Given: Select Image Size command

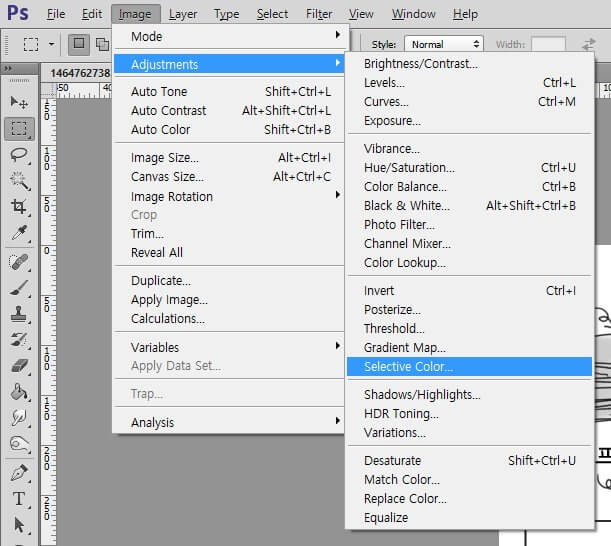Looking at the screenshot, I should coord(230,157).
